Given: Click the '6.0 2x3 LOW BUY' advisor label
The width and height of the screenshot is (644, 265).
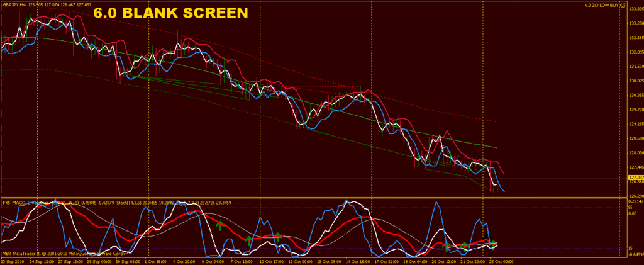Looking at the screenshot, I should [602, 5].
